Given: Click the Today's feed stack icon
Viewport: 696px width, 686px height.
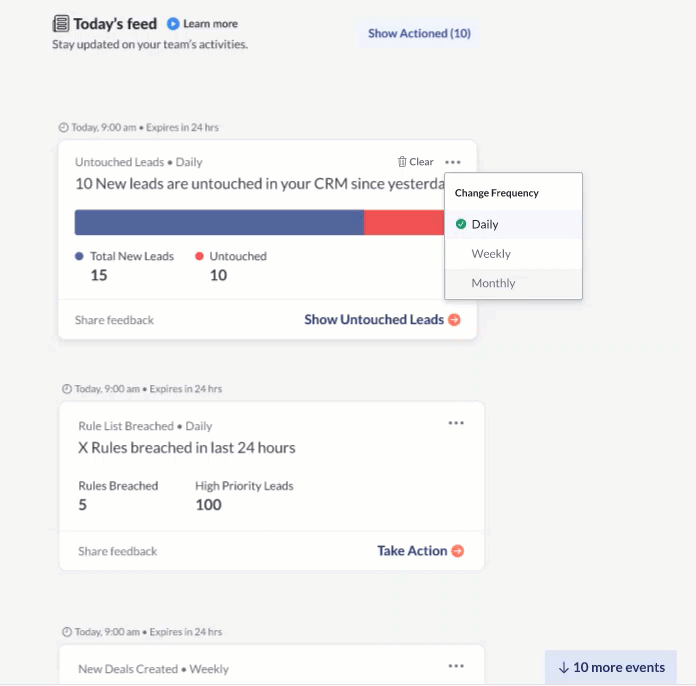Looking at the screenshot, I should click(x=61, y=24).
